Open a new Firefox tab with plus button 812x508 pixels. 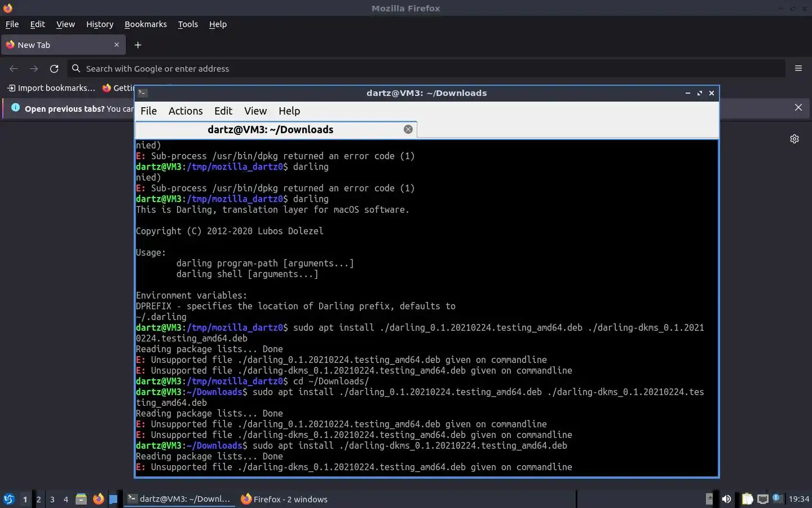(138, 45)
